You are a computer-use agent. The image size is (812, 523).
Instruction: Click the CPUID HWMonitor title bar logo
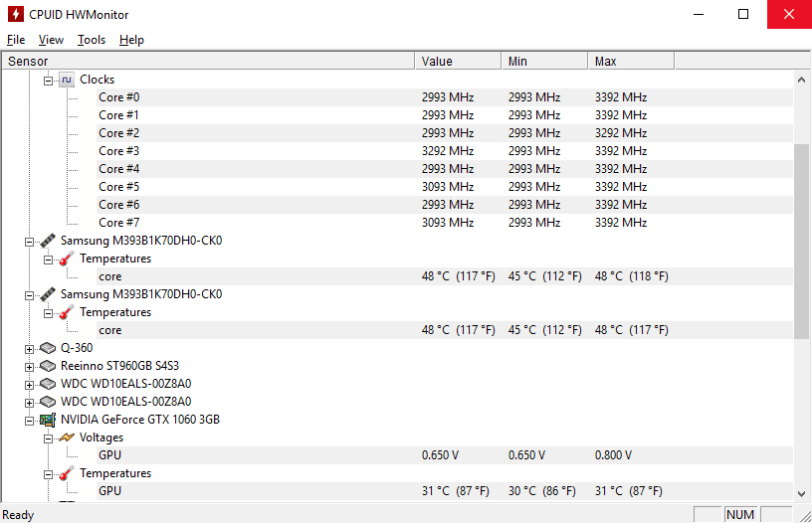click(16, 14)
